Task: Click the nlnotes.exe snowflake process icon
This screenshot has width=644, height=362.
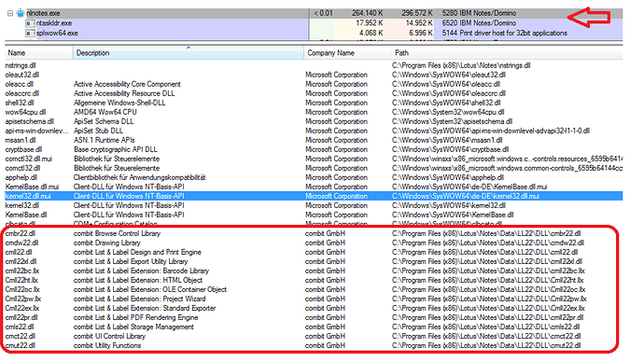Action: (21, 13)
